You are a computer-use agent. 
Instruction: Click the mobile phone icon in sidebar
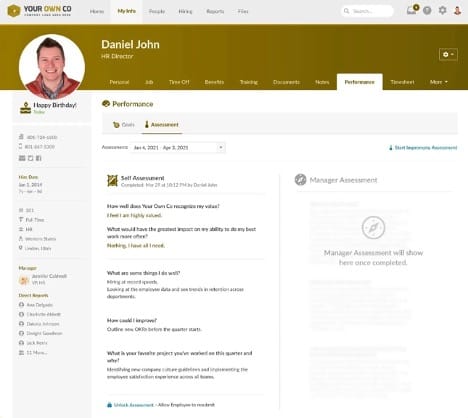point(21,146)
